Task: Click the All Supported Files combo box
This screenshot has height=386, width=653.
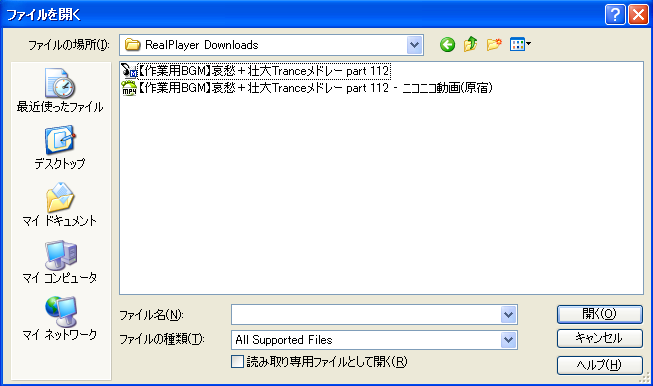Action: pos(374,340)
